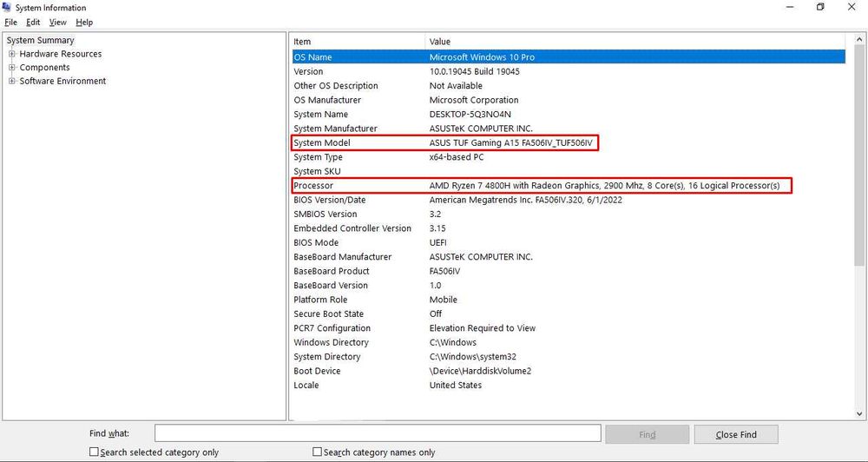Toggle Search category names only checkbox

coord(317,452)
